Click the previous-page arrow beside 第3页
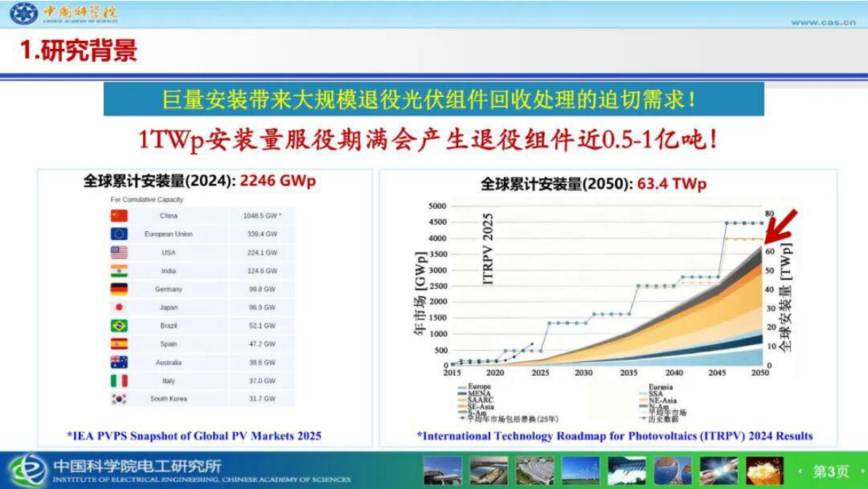 click(x=799, y=471)
